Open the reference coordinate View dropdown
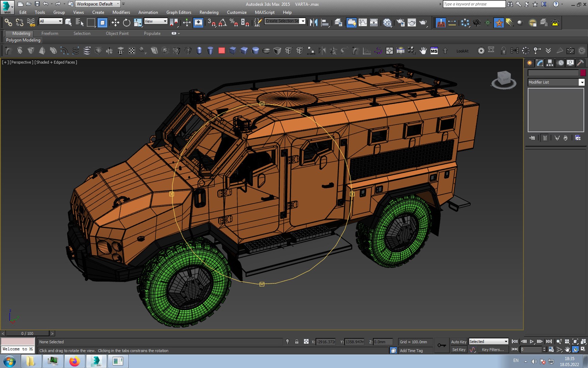 [156, 21]
